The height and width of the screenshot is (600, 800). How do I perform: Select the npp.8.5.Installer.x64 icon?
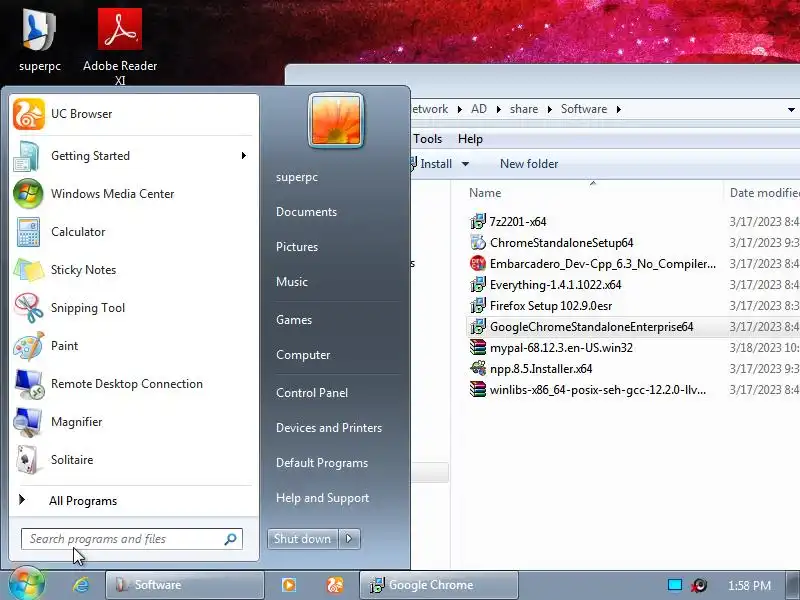coord(478,369)
